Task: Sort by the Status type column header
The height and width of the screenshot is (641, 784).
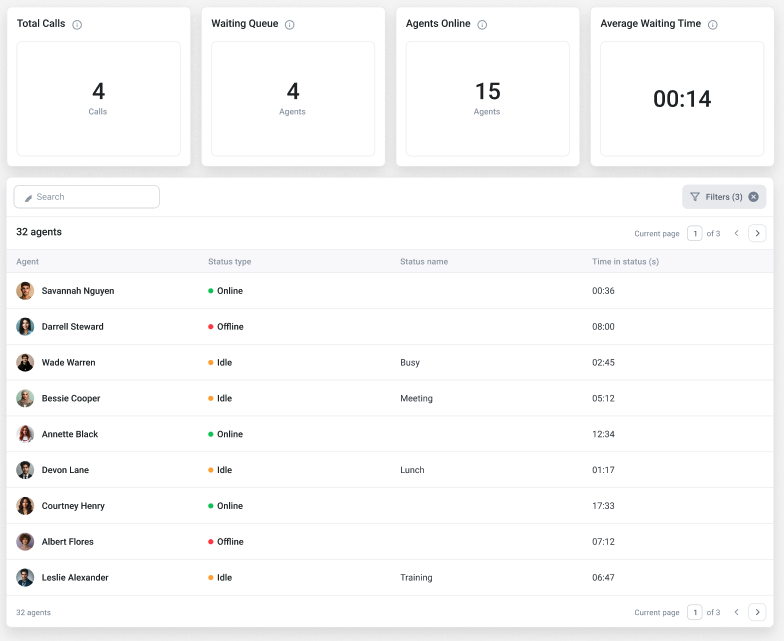Action: tap(229, 262)
